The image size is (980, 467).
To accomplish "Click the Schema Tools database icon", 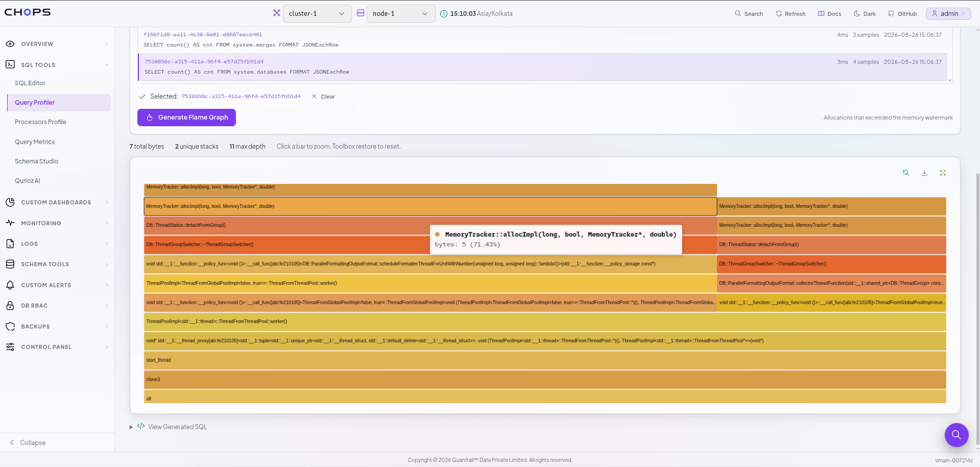I will pos(10,264).
